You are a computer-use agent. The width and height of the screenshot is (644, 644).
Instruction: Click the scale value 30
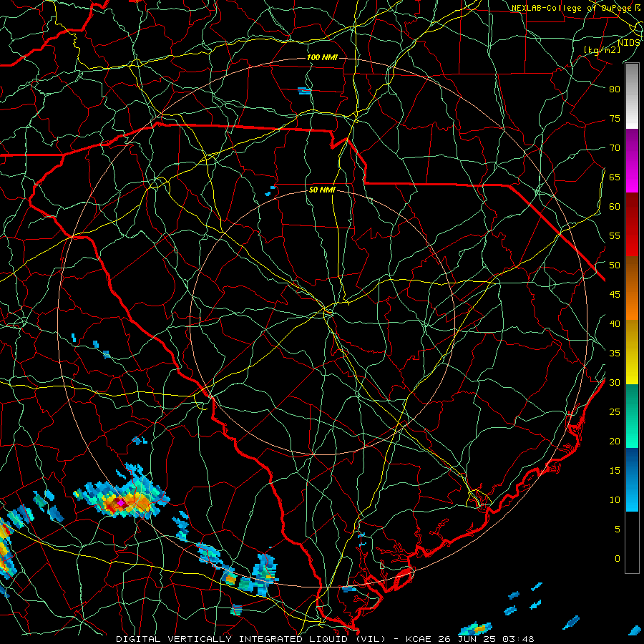pos(615,383)
